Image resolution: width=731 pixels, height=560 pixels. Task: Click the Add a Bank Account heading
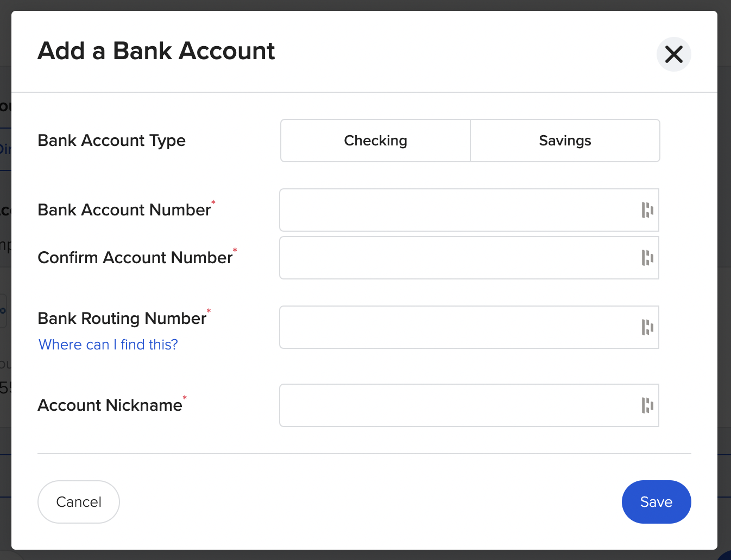point(156,50)
